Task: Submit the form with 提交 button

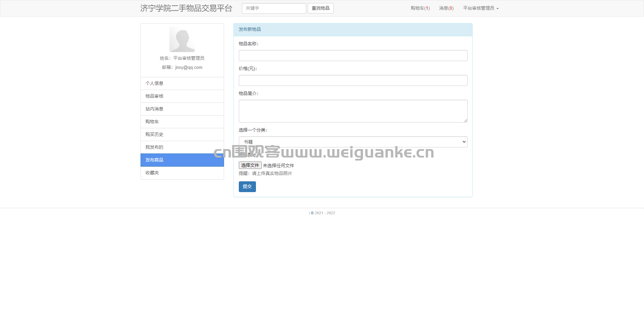Action: point(247,186)
